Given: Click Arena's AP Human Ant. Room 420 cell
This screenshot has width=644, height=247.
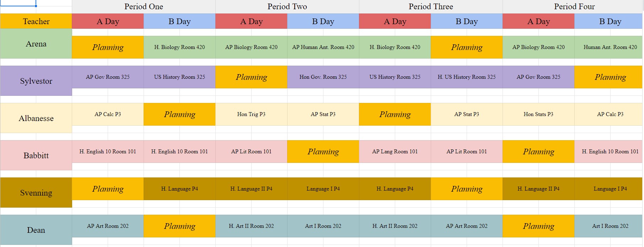Looking at the screenshot, I should (323, 47).
